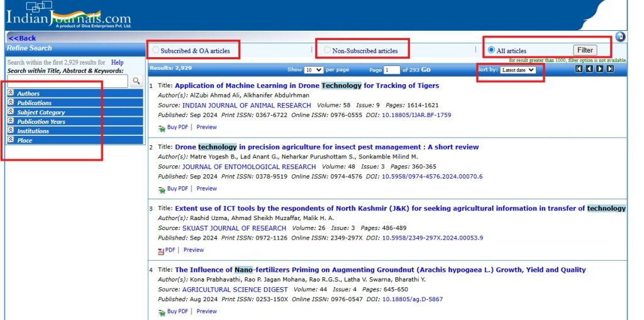Click the round blue icon at top right
Screen dimensions: 644x320
point(620,36)
